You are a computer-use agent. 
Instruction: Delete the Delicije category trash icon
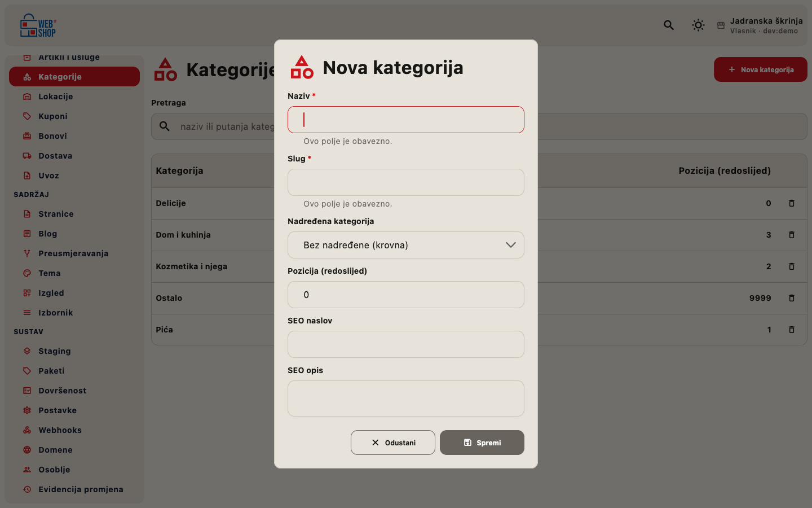(792, 203)
